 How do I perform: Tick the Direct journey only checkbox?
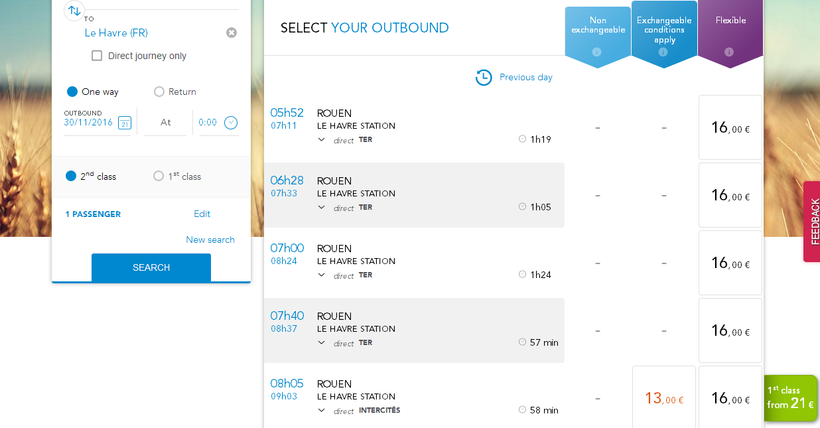(97, 56)
